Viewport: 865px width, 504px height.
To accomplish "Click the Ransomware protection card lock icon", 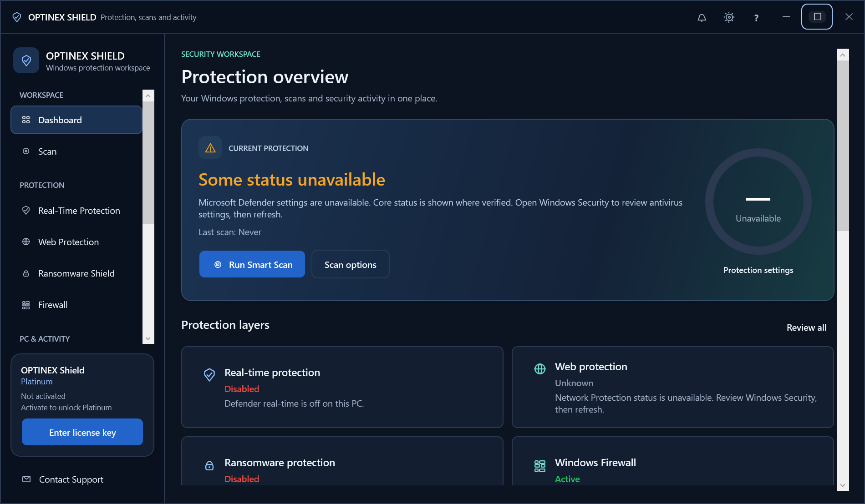I will click(209, 465).
